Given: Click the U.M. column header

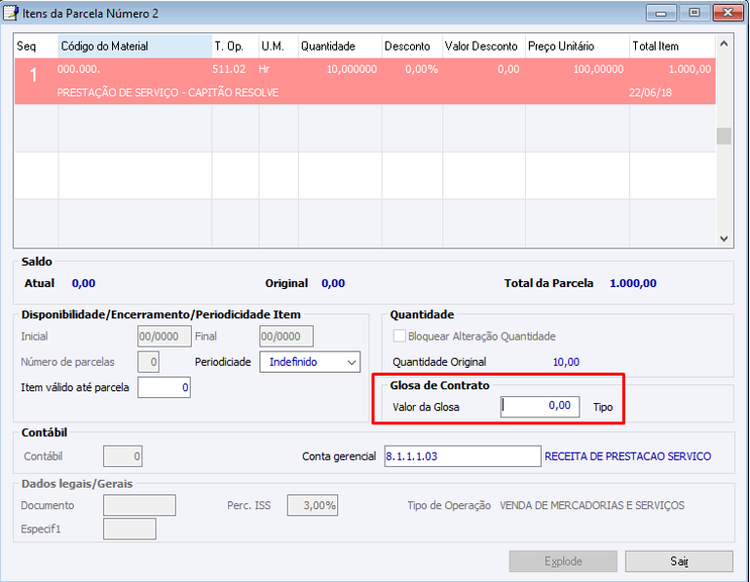Looking at the screenshot, I should point(278,46).
